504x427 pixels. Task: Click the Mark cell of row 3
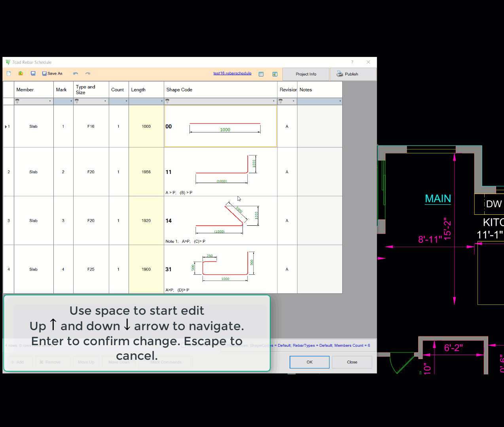click(63, 221)
